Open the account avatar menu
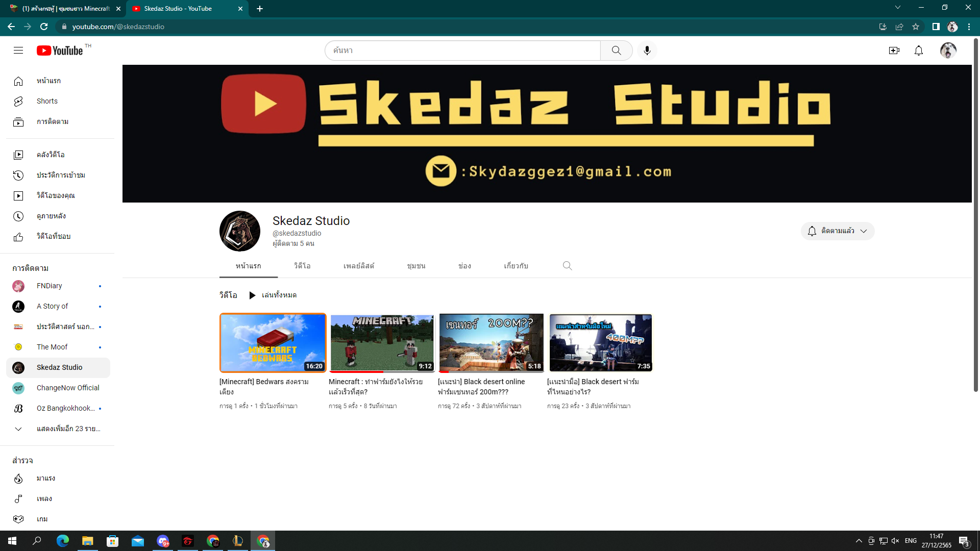This screenshot has width=980, height=551. pos(948,51)
